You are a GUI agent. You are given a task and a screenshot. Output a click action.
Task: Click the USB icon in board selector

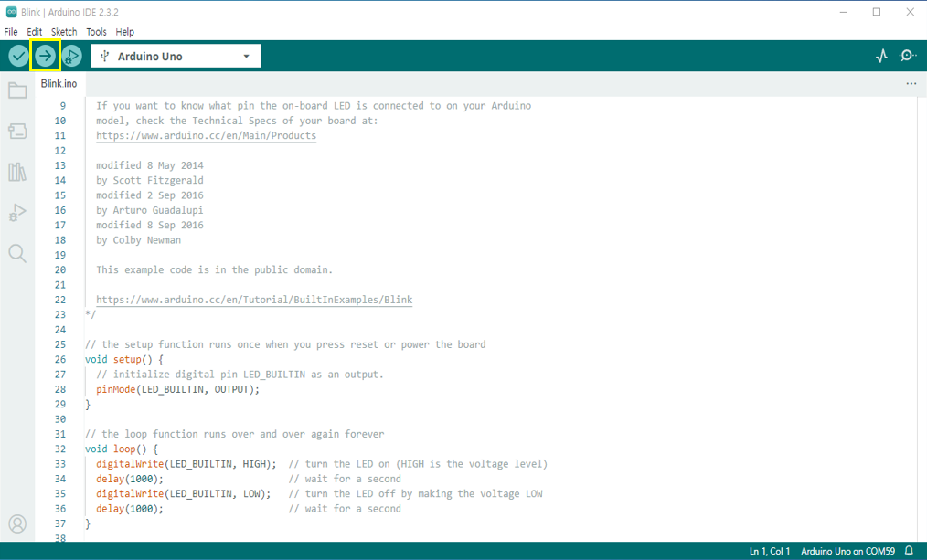click(104, 56)
